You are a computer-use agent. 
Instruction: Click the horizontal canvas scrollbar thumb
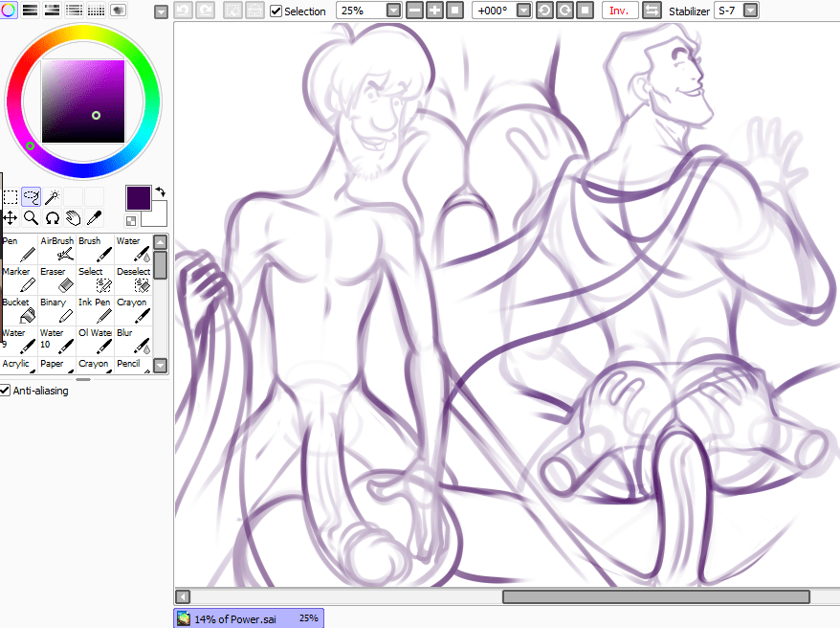[655, 597]
